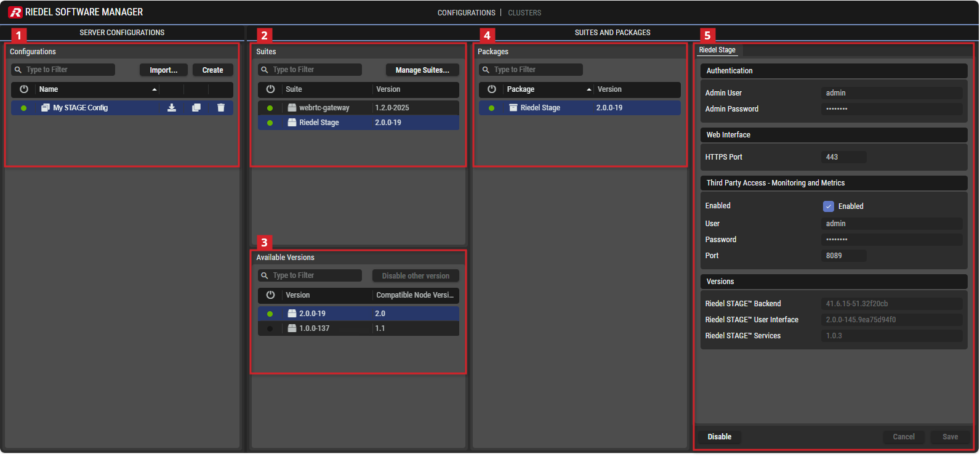Viewport: 980px width, 456px height.
Task: Click the HTTPS Port field
Action: click(844, 157)
